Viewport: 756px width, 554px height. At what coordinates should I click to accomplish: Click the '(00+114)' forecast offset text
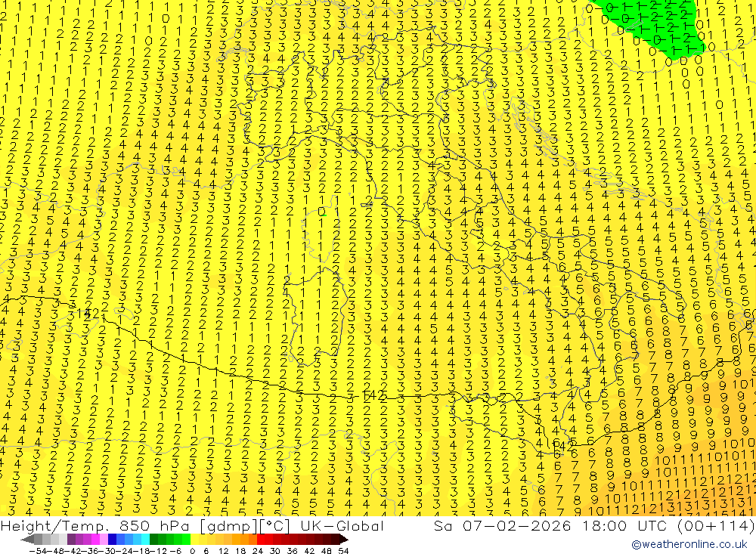pos(714,525)
